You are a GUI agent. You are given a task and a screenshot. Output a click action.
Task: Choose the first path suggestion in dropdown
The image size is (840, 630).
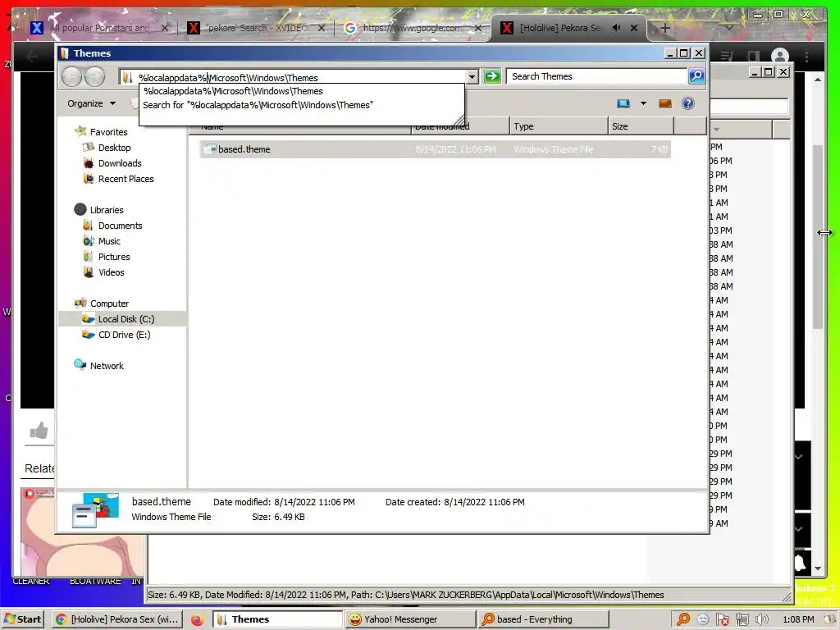301,91
